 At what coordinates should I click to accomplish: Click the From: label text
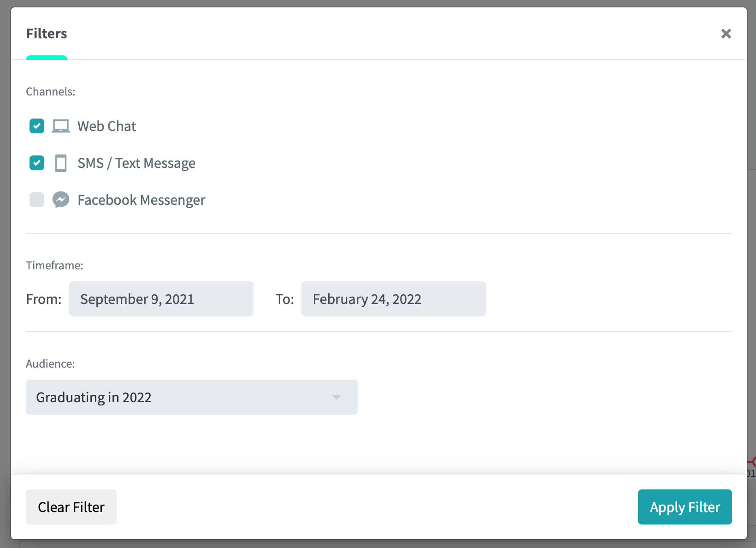click(44, 299)
